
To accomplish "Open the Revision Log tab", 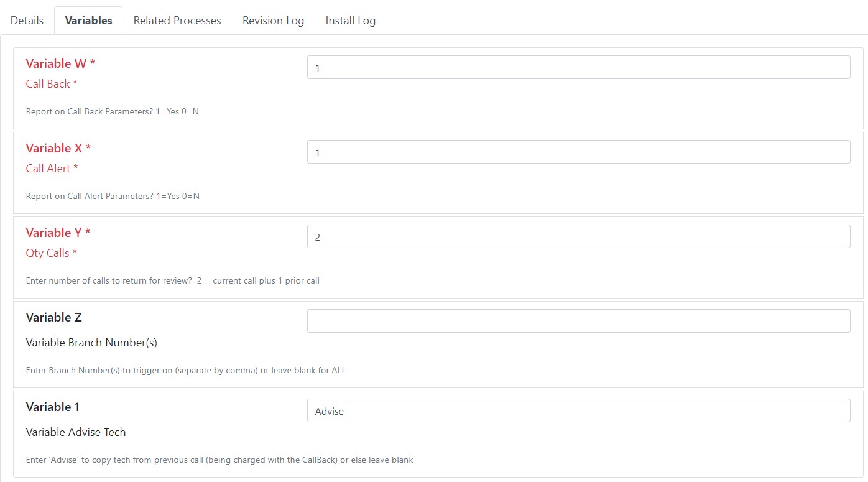I will tap(273, 21).
